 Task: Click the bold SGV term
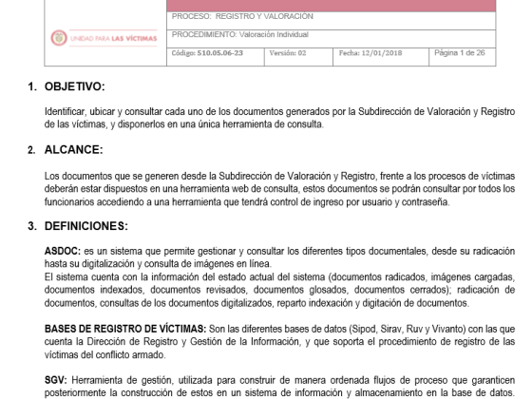(x=56, y=380)
